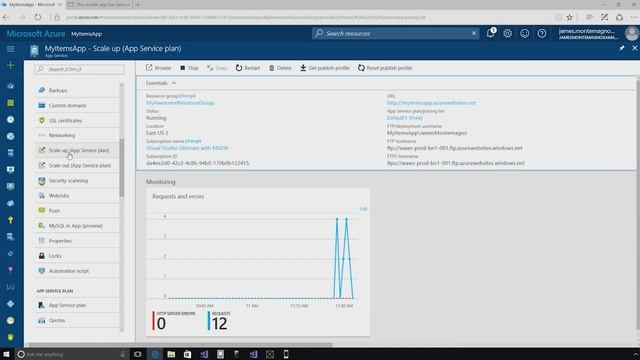
Task: Open Security scanning menu item
Action: (78, 180)
